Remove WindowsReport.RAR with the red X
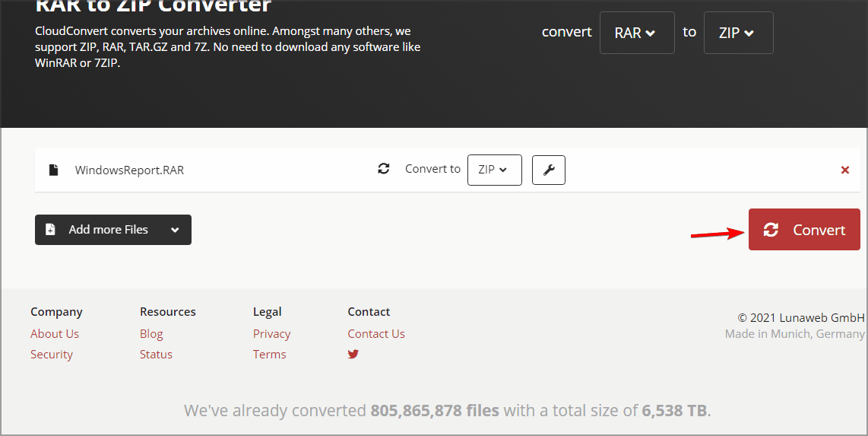This screenshot has height=436, width=868. [844, 170]
